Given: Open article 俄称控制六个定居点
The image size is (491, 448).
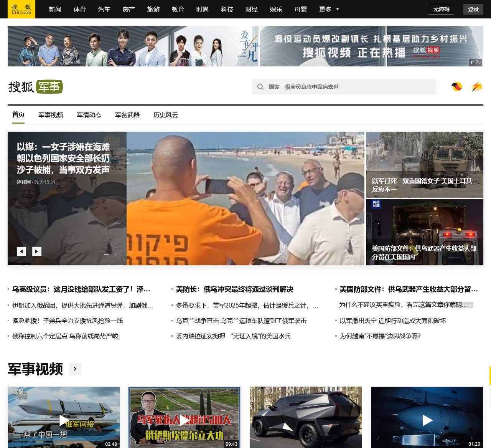Looking at the screenshot, I should [x=65, y=336].
